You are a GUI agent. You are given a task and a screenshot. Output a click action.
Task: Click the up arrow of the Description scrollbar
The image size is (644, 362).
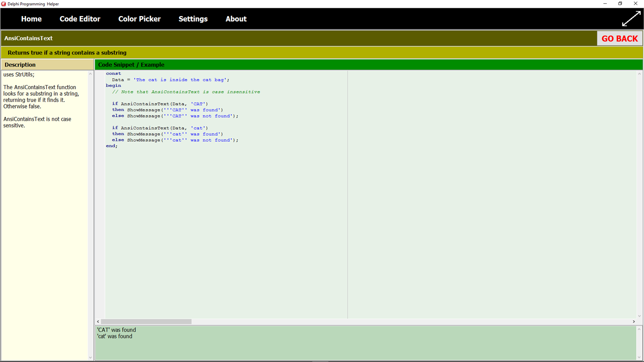(90, 74)
